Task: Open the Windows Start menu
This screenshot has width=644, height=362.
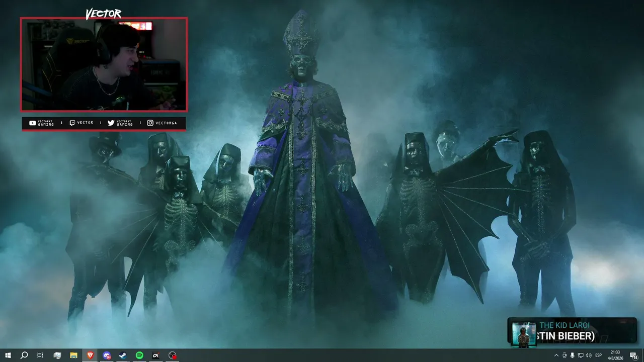Action: click(x=8, y=355)
